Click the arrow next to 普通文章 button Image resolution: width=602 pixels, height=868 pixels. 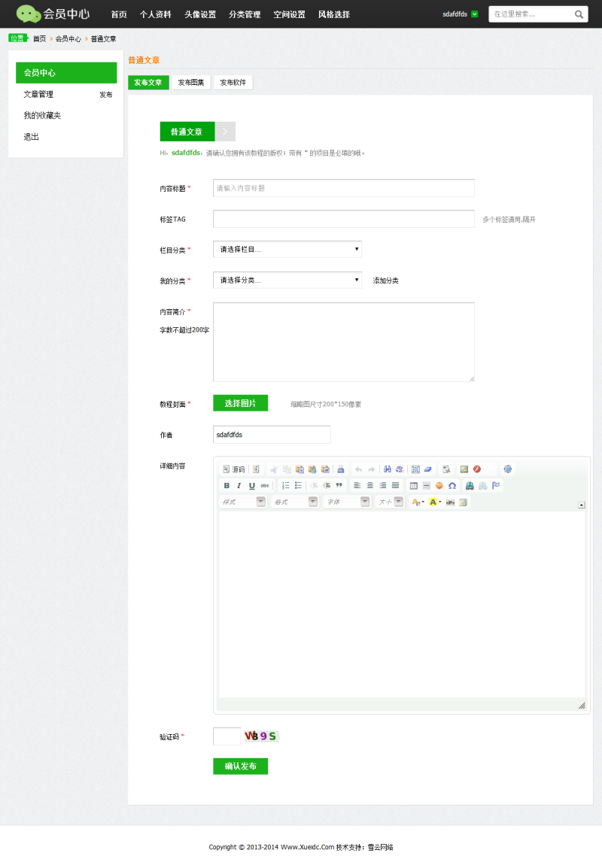point(225,132)
